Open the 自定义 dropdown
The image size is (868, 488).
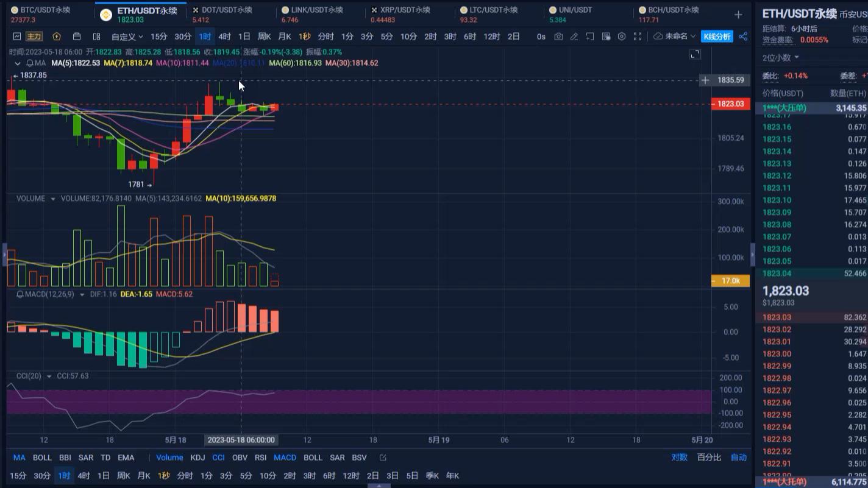(x=127, y=37)
